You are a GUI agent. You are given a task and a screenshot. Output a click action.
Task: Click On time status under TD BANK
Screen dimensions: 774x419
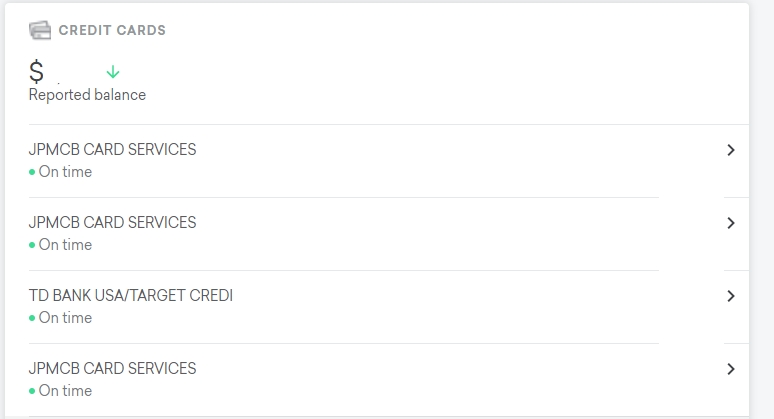coord(65,318)
